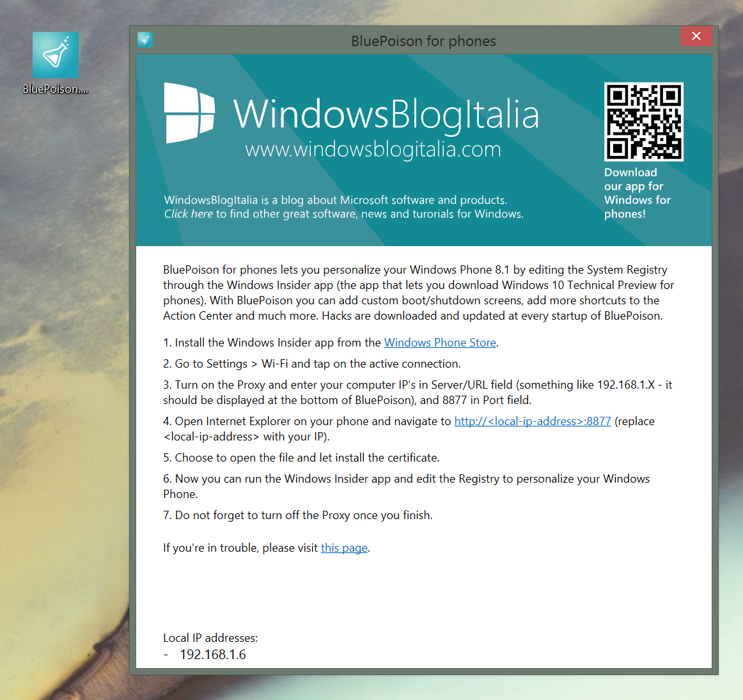The height and width of the screenshot is (700, 743).
Task: Open the http://<local-ip-address>:8877 link
Action: click(533, 421)
